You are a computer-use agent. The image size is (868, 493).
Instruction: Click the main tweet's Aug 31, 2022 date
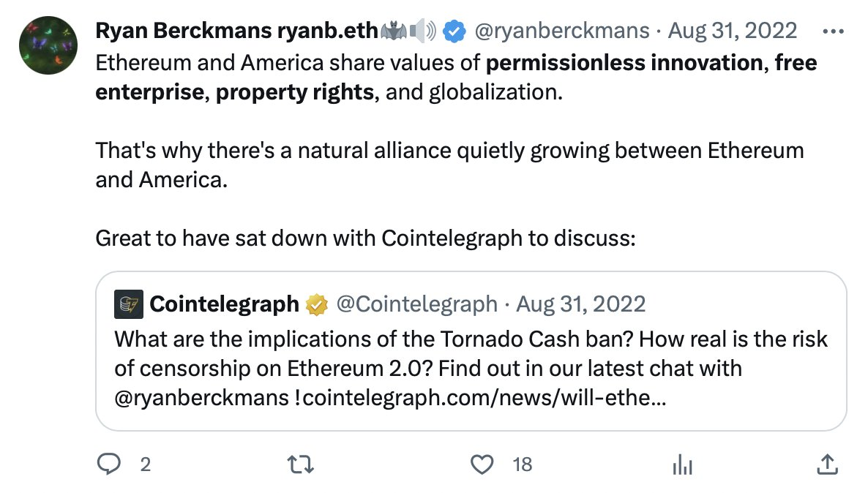[732, 31]
